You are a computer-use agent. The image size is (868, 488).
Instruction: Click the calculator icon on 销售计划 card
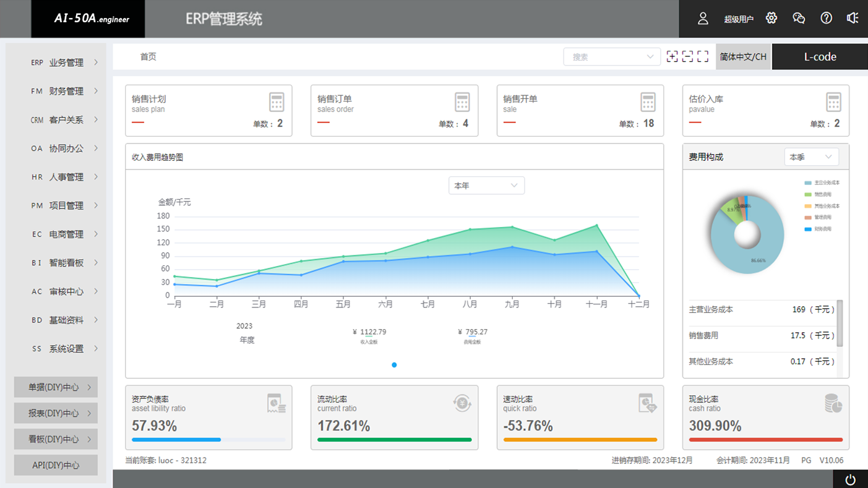point(277,102)
